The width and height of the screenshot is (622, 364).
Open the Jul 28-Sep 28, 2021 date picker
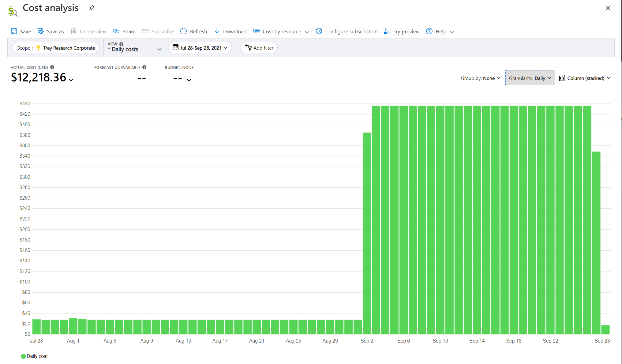click(x=200, y=48)
